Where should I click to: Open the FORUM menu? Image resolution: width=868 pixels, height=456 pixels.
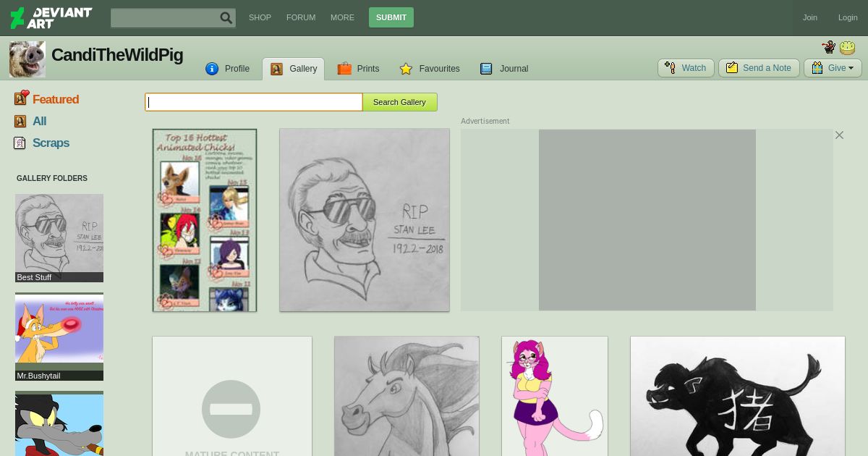[301, 17]
